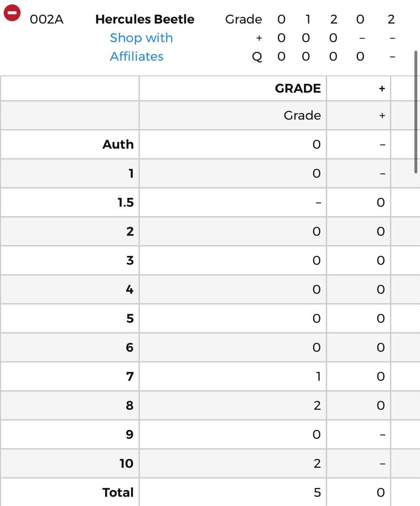
Task: Click the Total count value of 5
Action: [317, 493]
